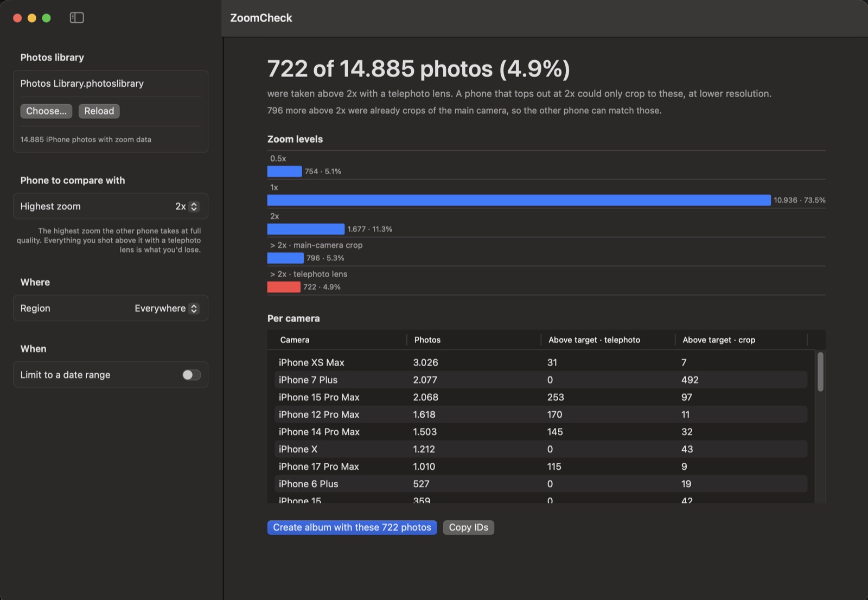
Task: Click the 170 telephoto count cell
Action: pyautogui.click(x=554, y=414)
